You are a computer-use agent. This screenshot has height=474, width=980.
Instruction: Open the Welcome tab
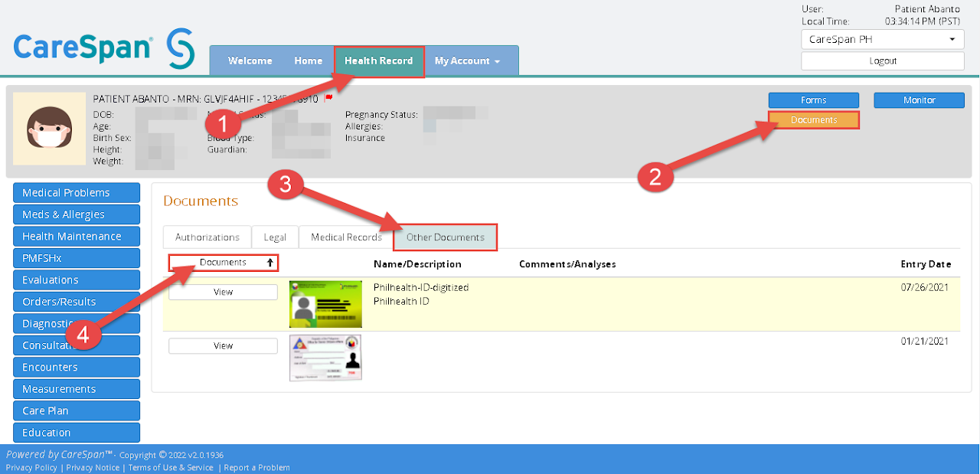point(250,60)
